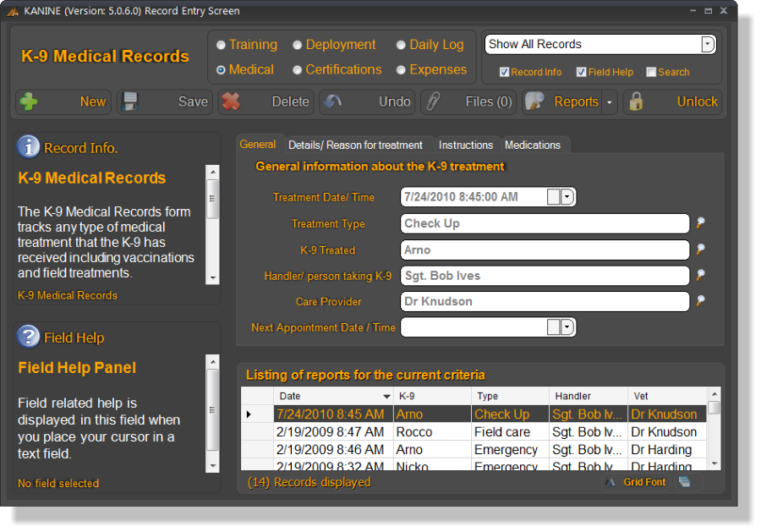Click the Undo button label
The width and height of the screenshot is (761, 532).
tap(394, 101)
